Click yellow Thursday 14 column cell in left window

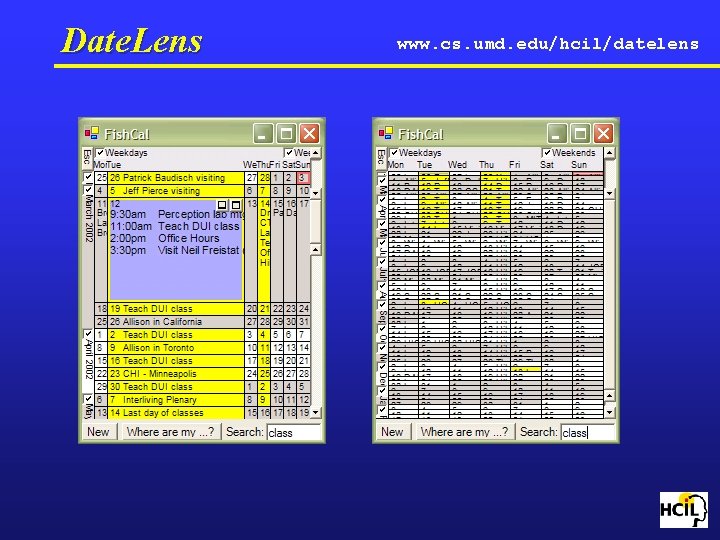coord(264,250)
